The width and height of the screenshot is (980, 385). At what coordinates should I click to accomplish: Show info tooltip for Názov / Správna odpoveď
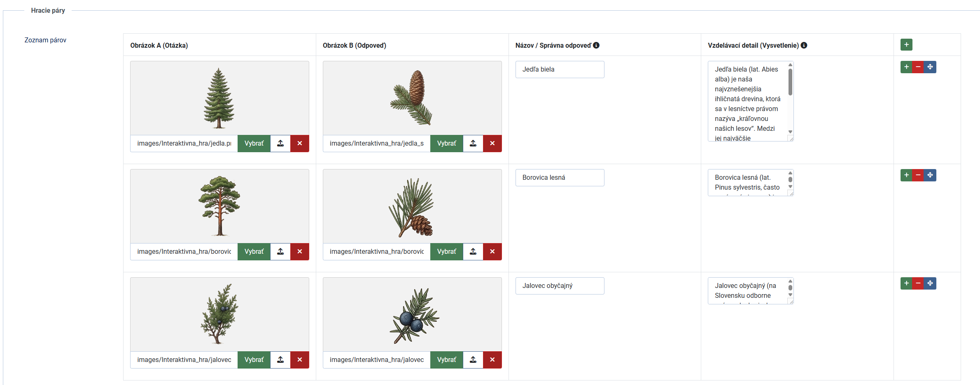click(x=596, y=45)
